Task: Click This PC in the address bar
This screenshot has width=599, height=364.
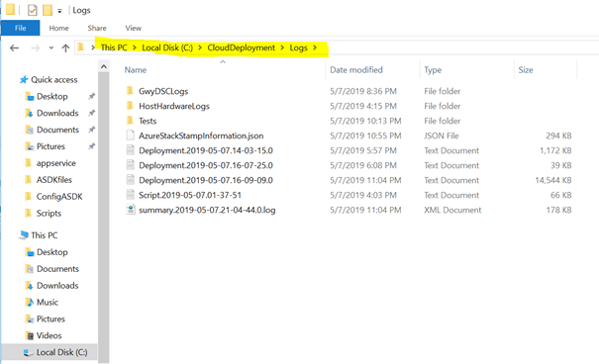Action: pyautogui.click(x=114, y=47)
